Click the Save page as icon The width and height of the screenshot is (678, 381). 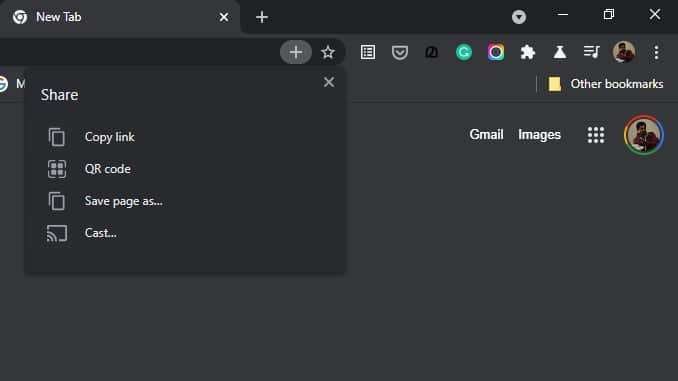tap(57, 201)
